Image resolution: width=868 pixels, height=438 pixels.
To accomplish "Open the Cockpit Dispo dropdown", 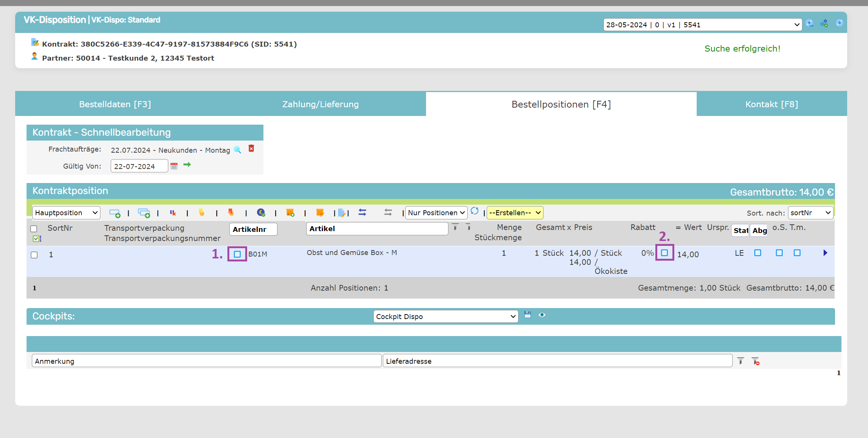I will pyautogui.click(x=445, y=316).
